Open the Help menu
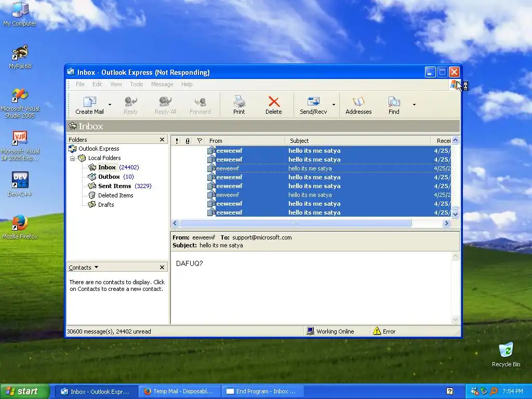The image size is (532, 399). coord(187,84)
